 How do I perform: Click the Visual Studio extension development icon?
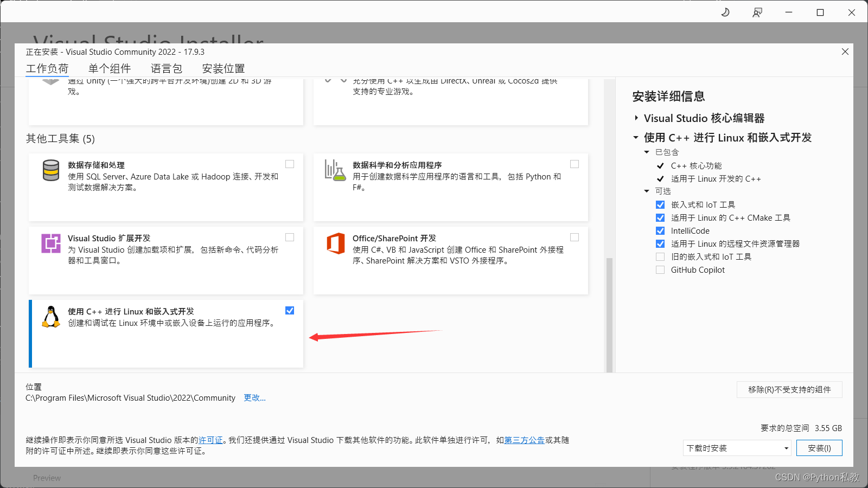[51, 243]
